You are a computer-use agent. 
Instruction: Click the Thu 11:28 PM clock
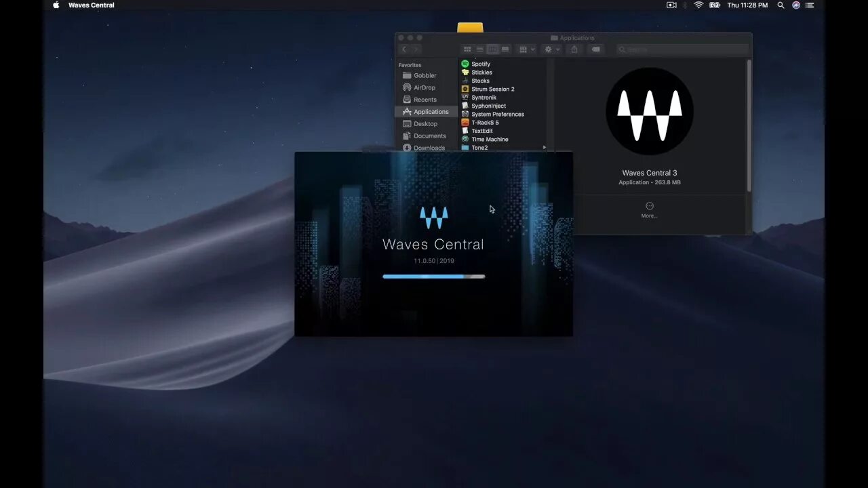[747, 5]
